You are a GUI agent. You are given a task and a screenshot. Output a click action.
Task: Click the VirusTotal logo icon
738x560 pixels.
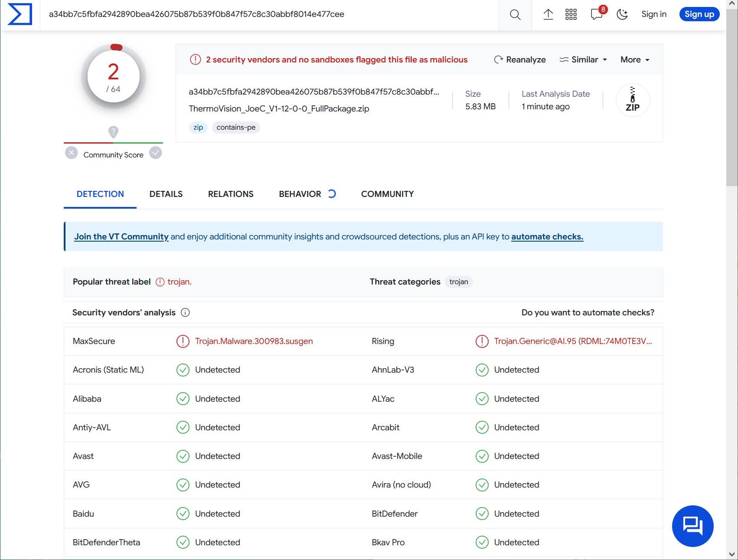20,14
